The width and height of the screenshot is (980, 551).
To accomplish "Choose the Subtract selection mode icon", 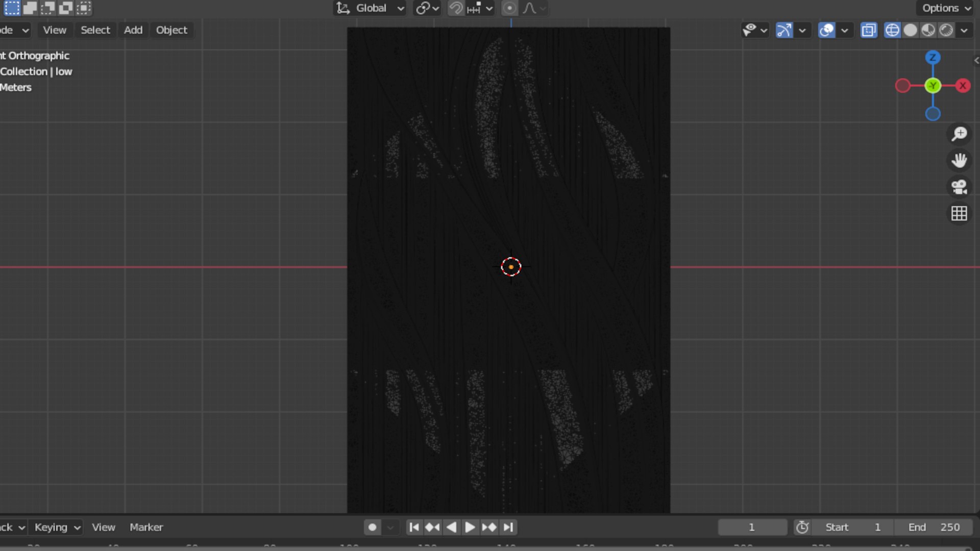I will pyautogui.click(x=48, y=8).
